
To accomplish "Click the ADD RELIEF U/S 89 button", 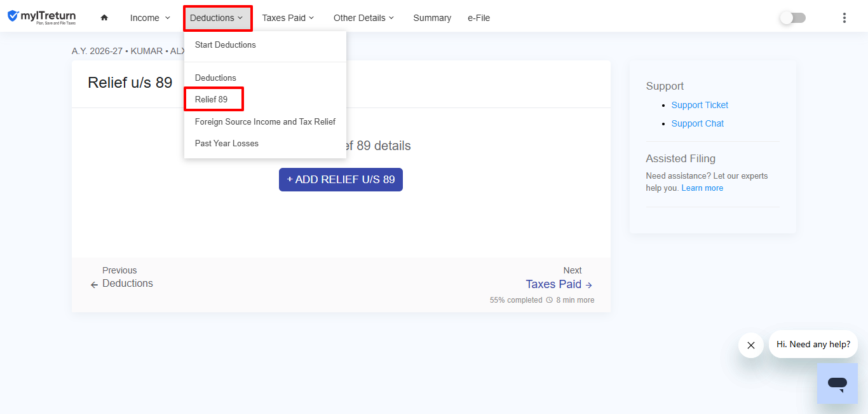I will (341, 179).
